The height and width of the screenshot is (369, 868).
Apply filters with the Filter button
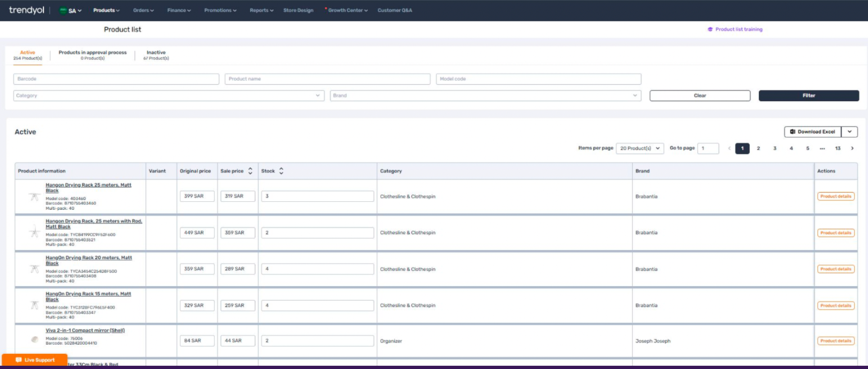tap(809, 95)
